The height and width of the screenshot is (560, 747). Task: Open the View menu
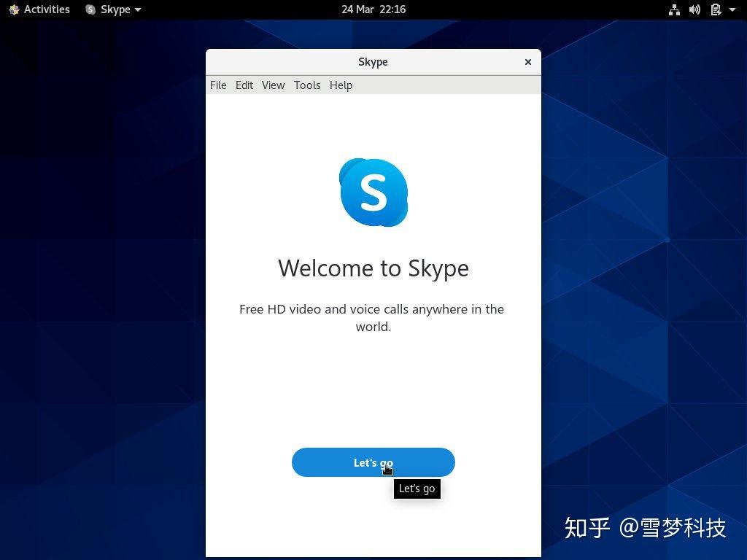(273, 85)
